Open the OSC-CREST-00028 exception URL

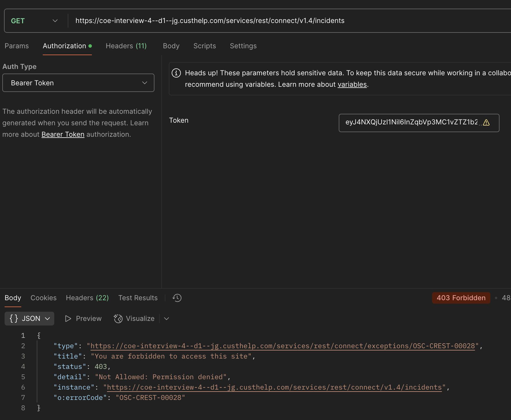coord(283,346)
